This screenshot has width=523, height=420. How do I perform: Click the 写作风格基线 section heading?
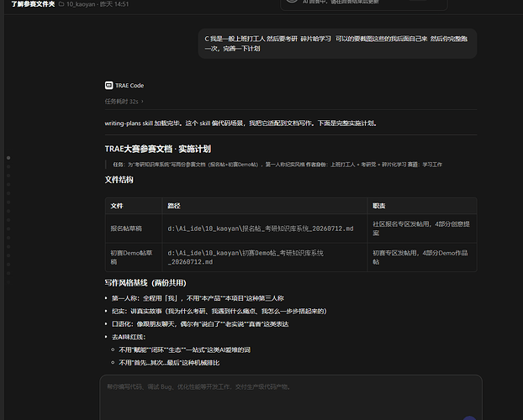145,283
